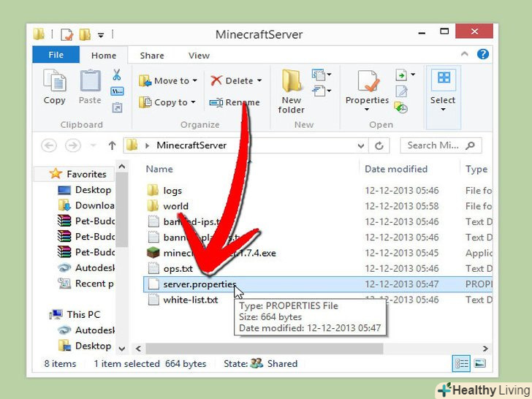Click the Edit pencil icon in Open group
Viewport: 532px width, 399px height.
coord(401,91)
